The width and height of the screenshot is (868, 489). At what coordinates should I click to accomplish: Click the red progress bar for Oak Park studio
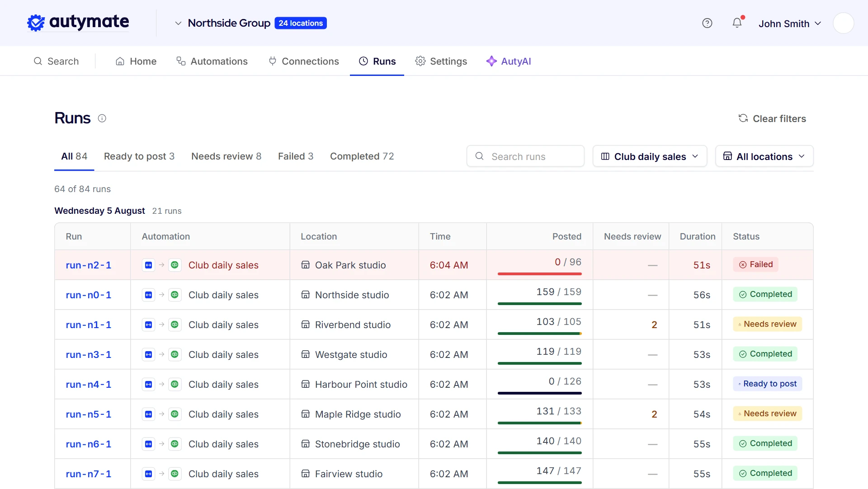click(x=539, y=274)
